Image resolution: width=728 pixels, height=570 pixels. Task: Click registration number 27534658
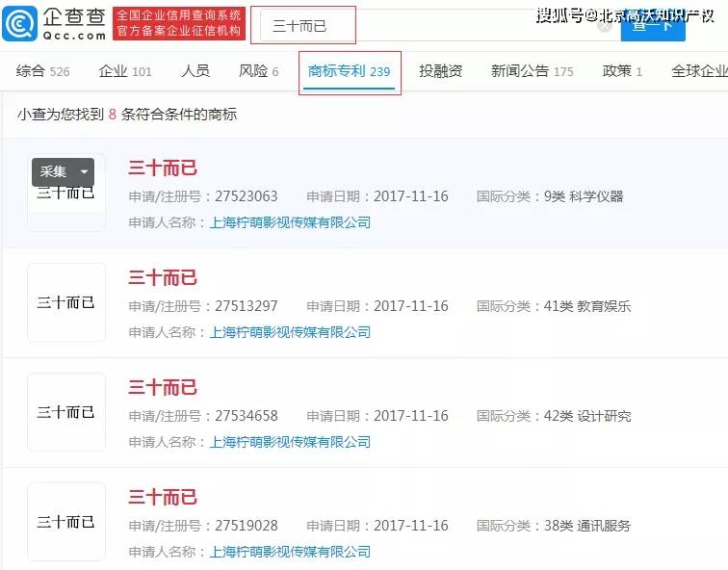[x=247, y=415]
